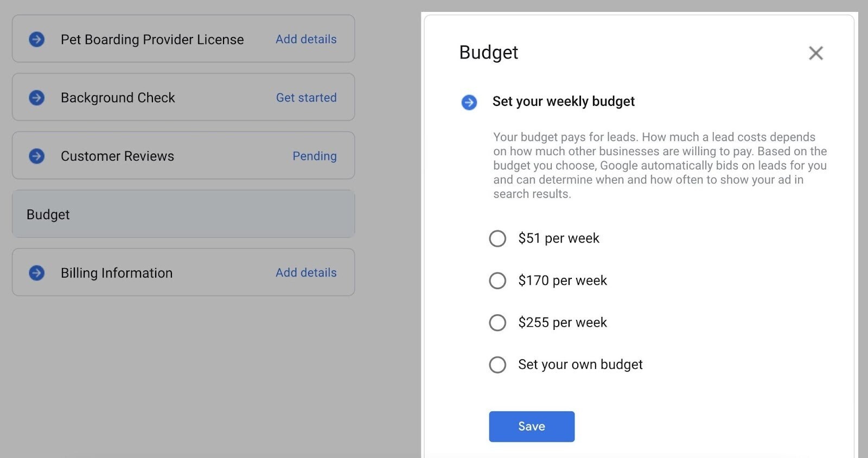The width and height of the screenshot is (868, 458).
Task: Click the arrow icon beside Customer Reviews
Action: coord(36,156)
